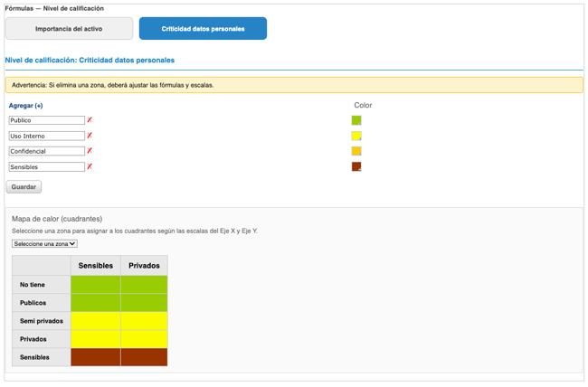The image size is (588, 387).
Task: Delete the Sensibles zone entry
Action: point(90,166)
